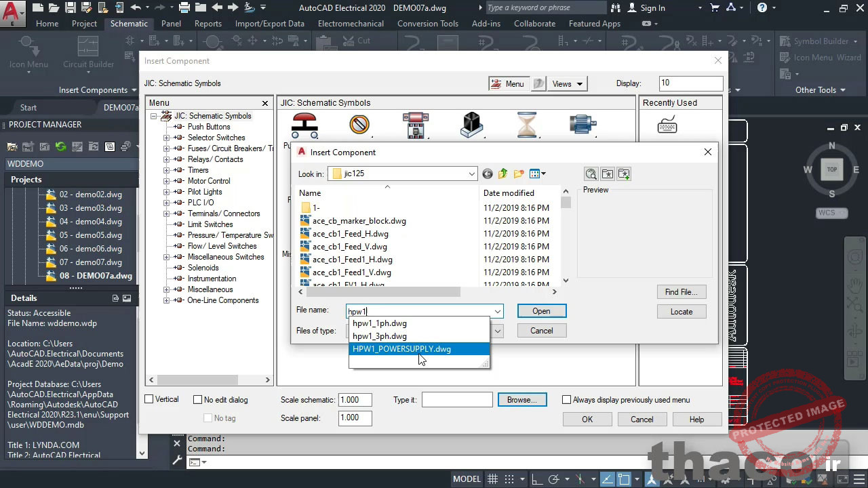
Task: Open the Files of type dropdown
Action: click(x=497, y=331)
